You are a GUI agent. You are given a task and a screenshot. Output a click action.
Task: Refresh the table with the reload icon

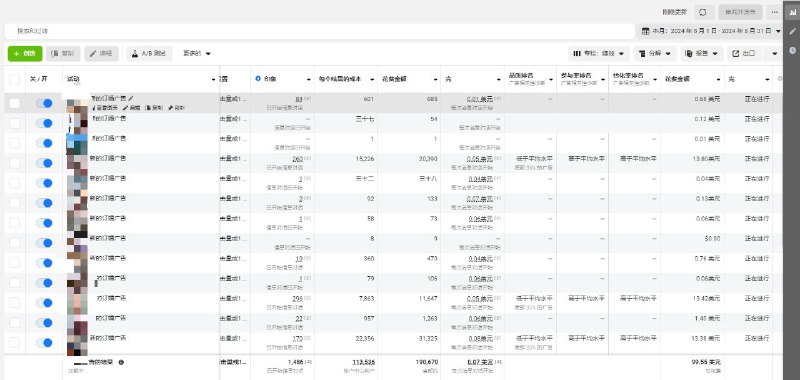704,12
